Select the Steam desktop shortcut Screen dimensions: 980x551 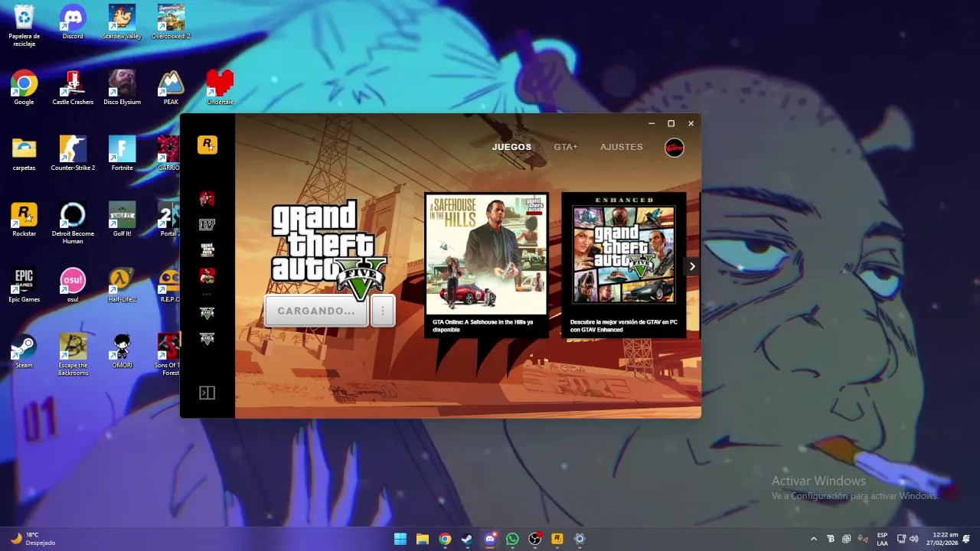pyautogui.click(x=24, y=351)
